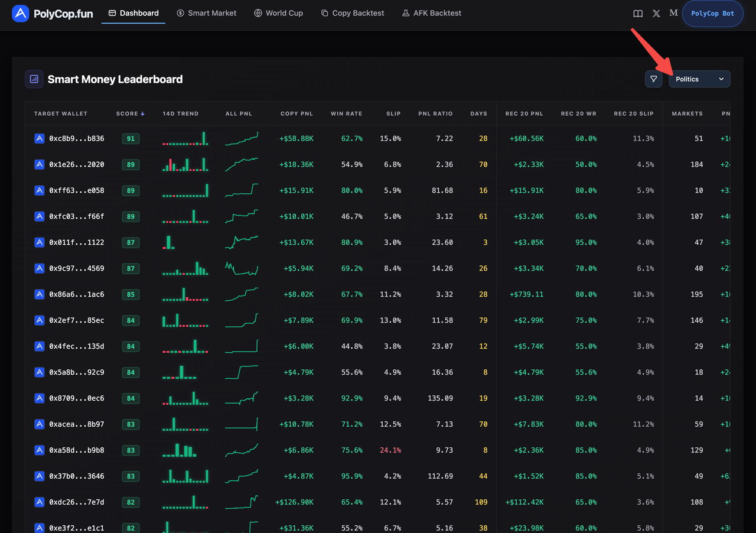Click wallet icon for 0x4fec...135d
This screenshot has height=533, width=756.
(x=40, y=346)
